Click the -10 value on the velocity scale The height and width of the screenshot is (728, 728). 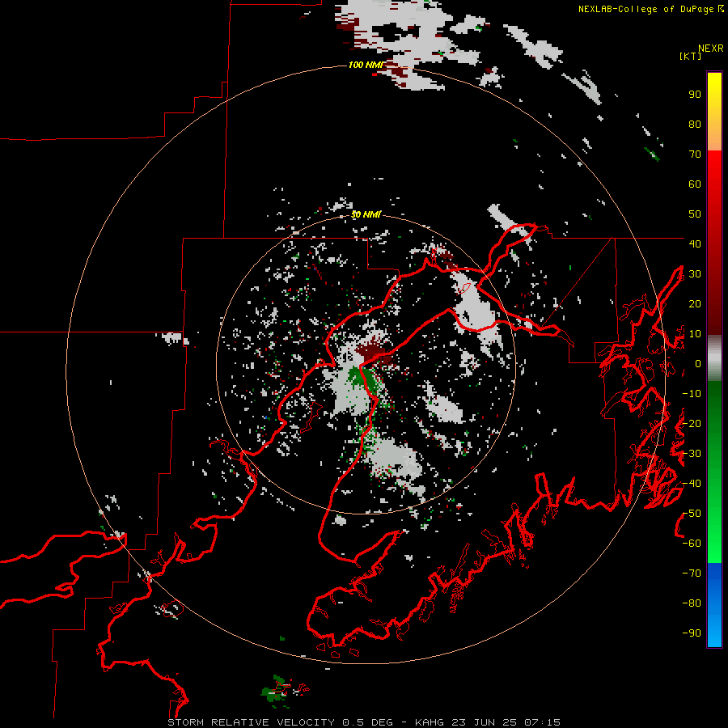click(692, 394)
